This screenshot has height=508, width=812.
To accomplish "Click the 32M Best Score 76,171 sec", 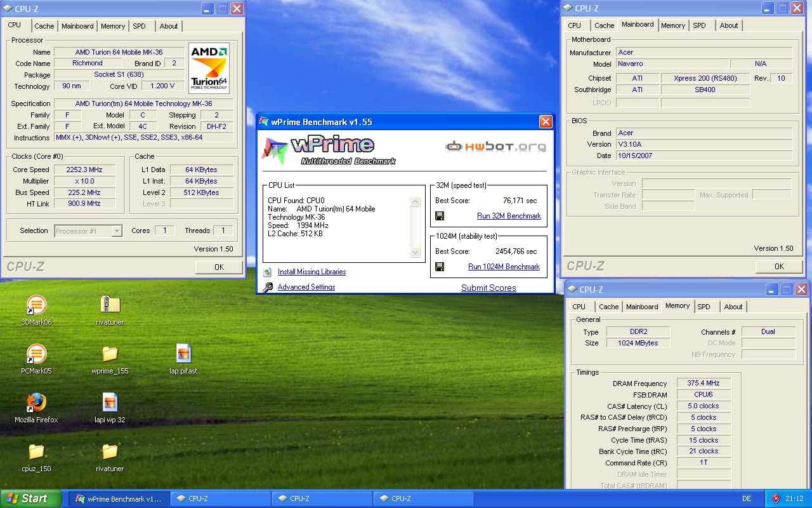I will point(520,201).
